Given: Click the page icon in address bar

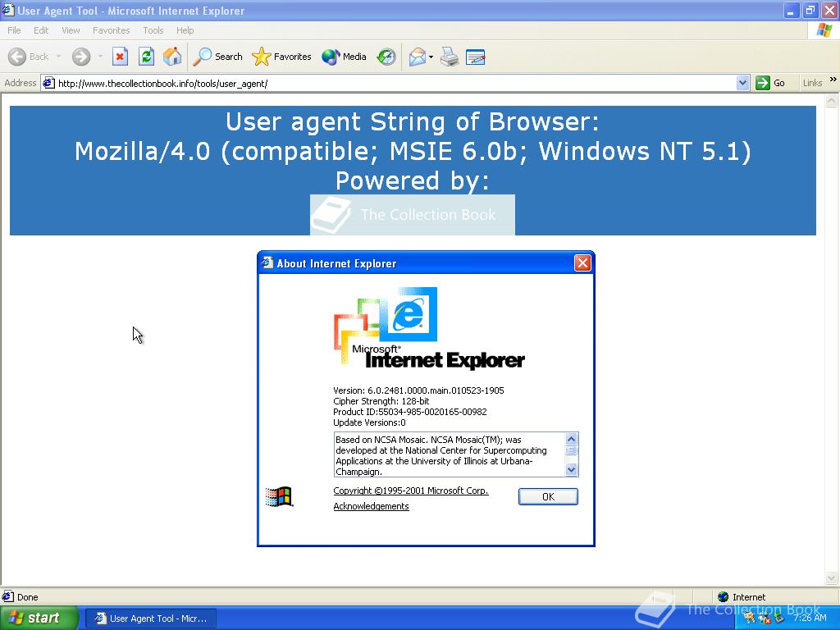Looking at the screenshot, I should pyautogui.click(x=48, y=84).
